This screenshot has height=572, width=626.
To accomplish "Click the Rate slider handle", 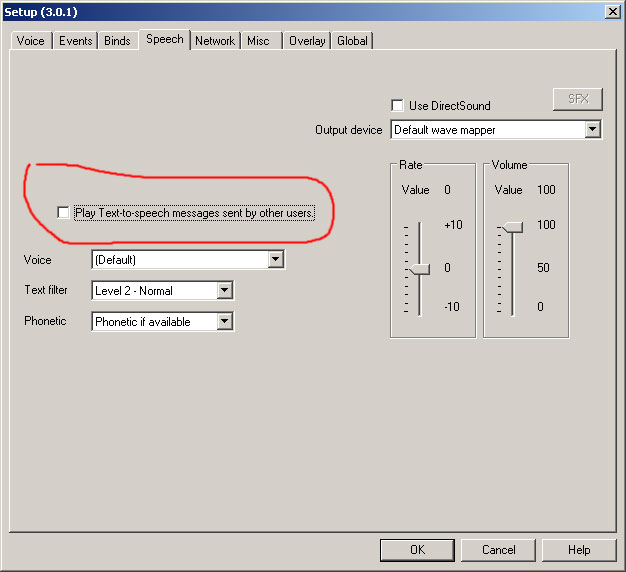I will tap(419, 269).
